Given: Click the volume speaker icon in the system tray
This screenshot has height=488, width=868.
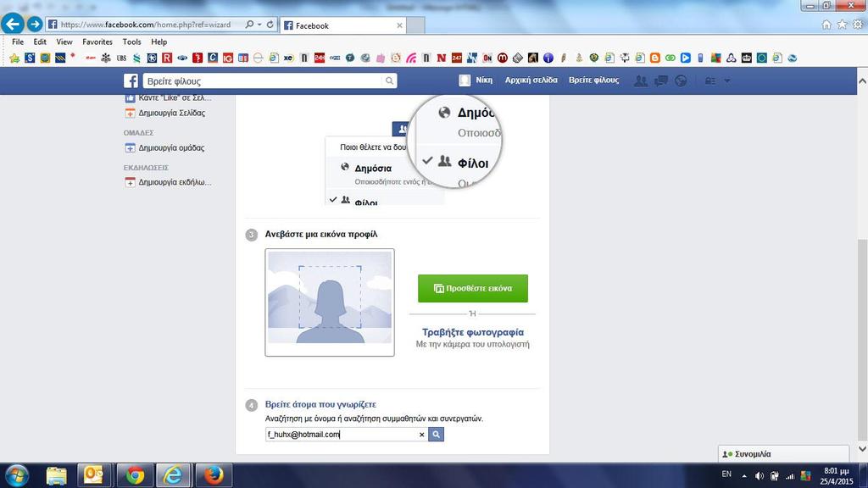Looking at the screenshot, I should pyautogui.click(x=759, y=476).
